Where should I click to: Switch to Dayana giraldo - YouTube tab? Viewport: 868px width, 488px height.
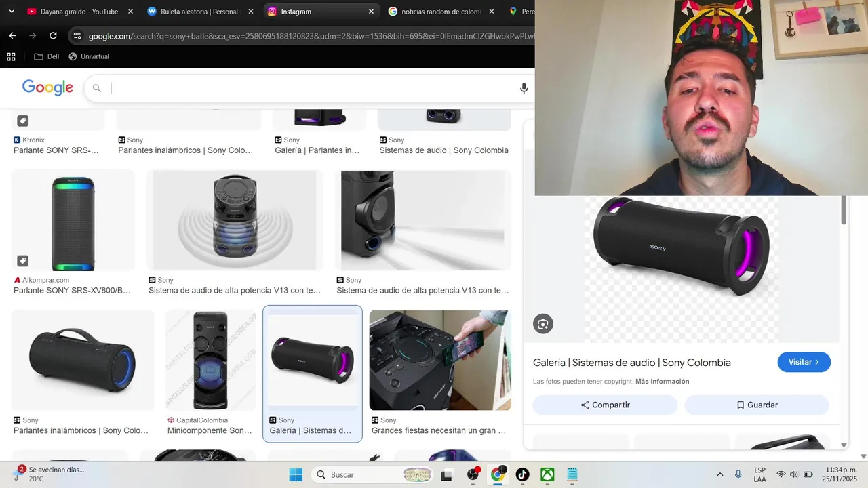click(x=79, y=12)
